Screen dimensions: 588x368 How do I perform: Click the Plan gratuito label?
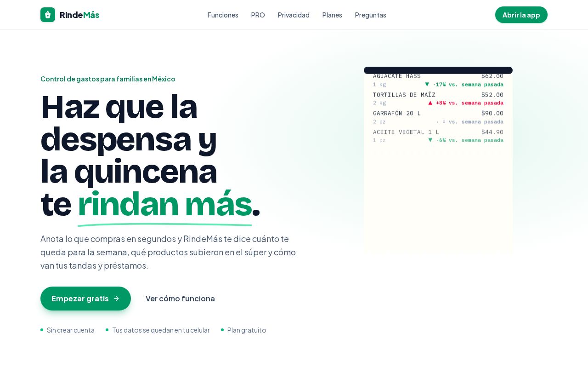click(x=247, y=330)
